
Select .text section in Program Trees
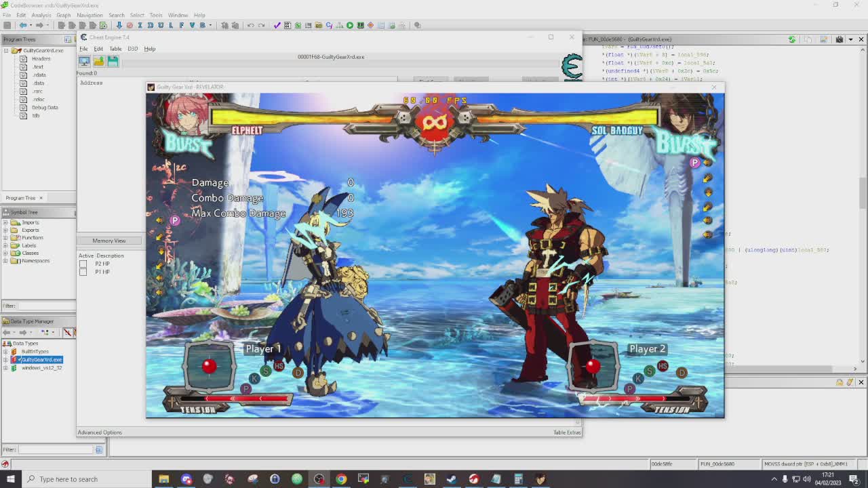(38, 66)
